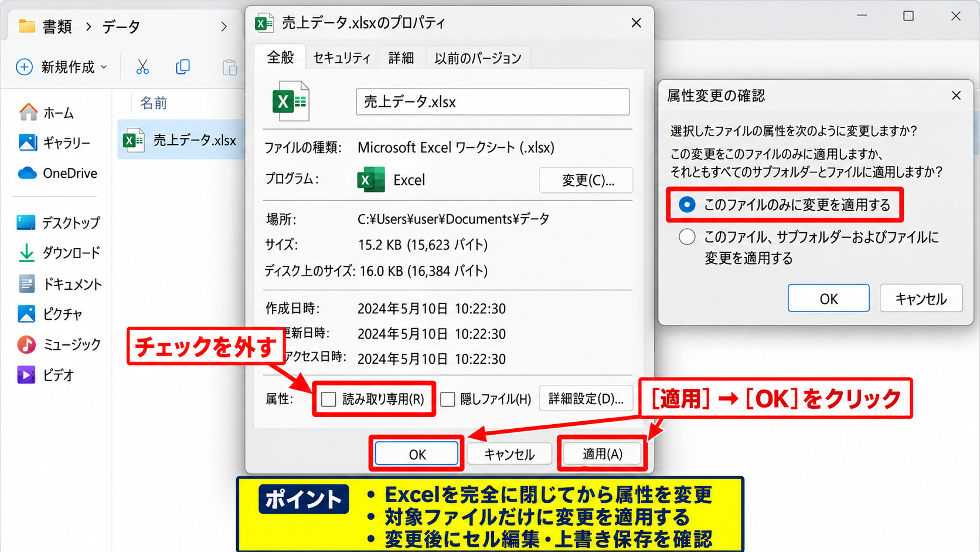
Task: Click the Copy icon in Explorer toolbar
Action: (183, 67)
